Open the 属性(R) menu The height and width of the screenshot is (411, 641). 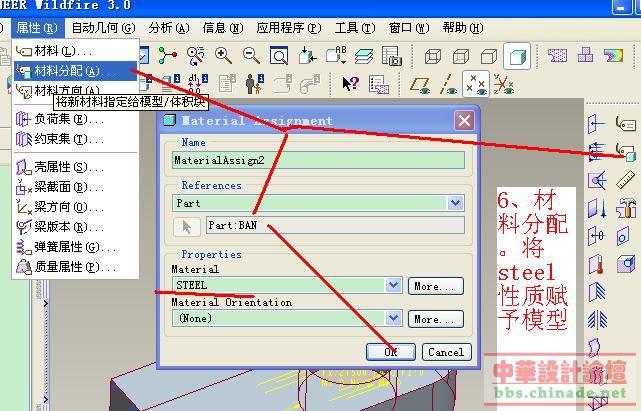37,28
